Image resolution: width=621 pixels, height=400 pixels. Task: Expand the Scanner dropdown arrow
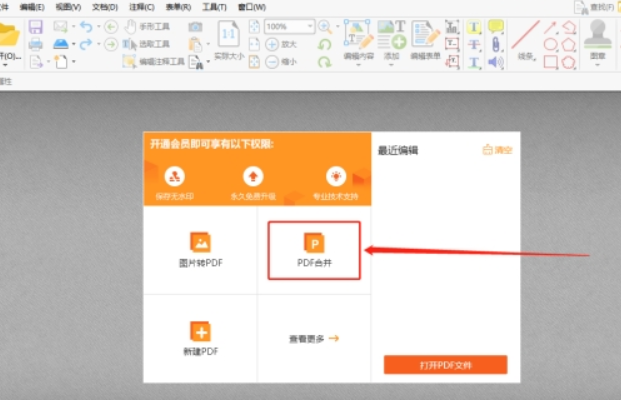74,44
